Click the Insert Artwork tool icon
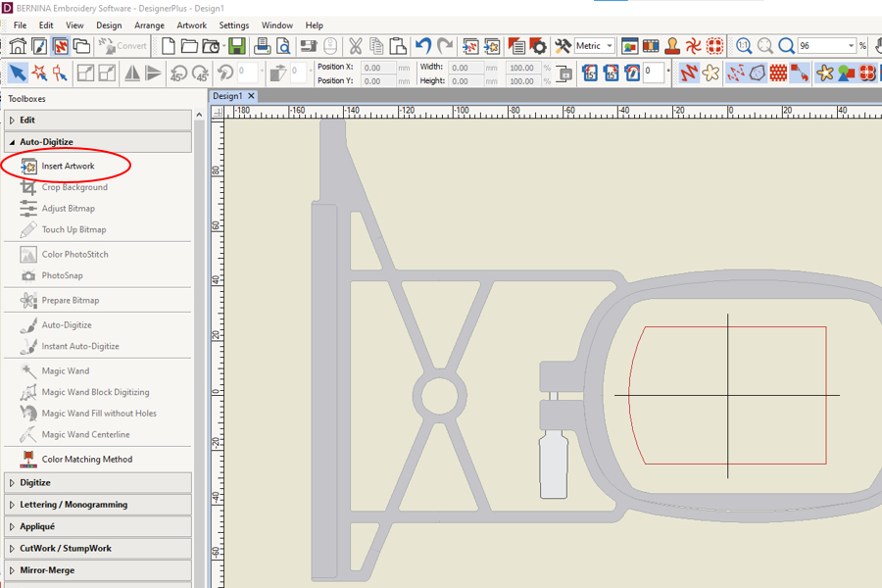Screen dimensions: 882x588 (28, 166)
